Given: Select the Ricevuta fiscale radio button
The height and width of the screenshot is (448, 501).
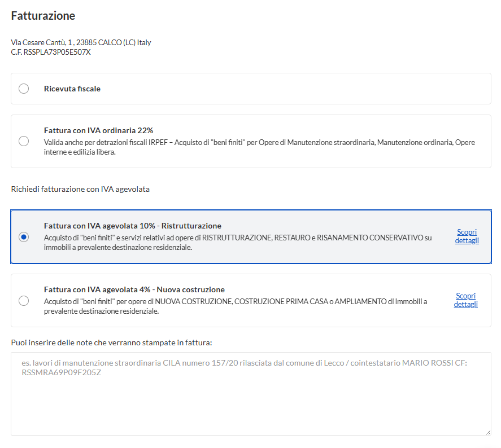Looking at the screenshot, I should 24,89.
